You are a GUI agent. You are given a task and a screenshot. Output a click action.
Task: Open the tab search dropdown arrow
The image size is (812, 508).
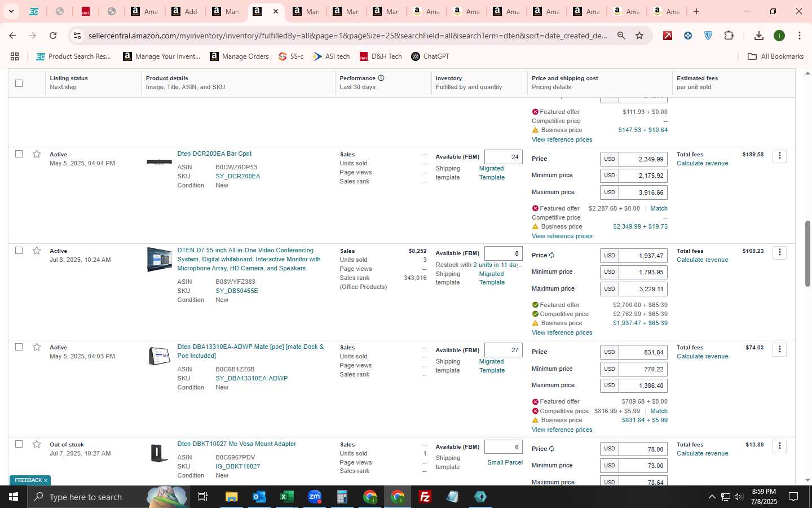pos(11,11)
